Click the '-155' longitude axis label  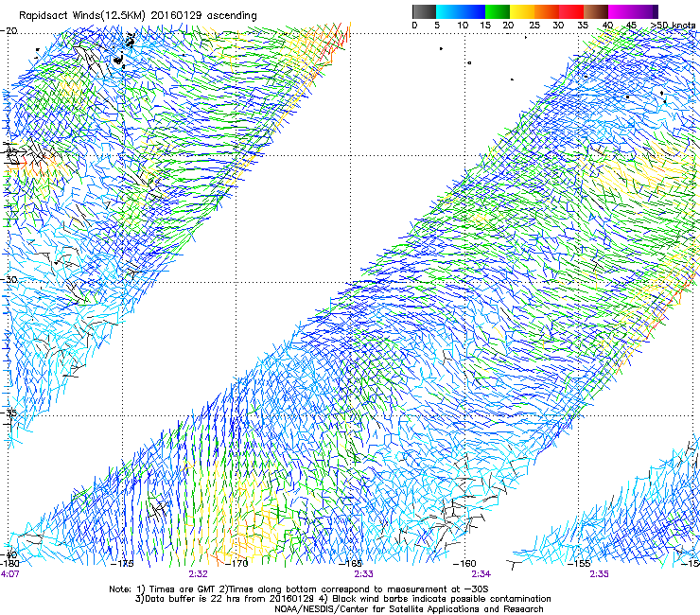579,564
